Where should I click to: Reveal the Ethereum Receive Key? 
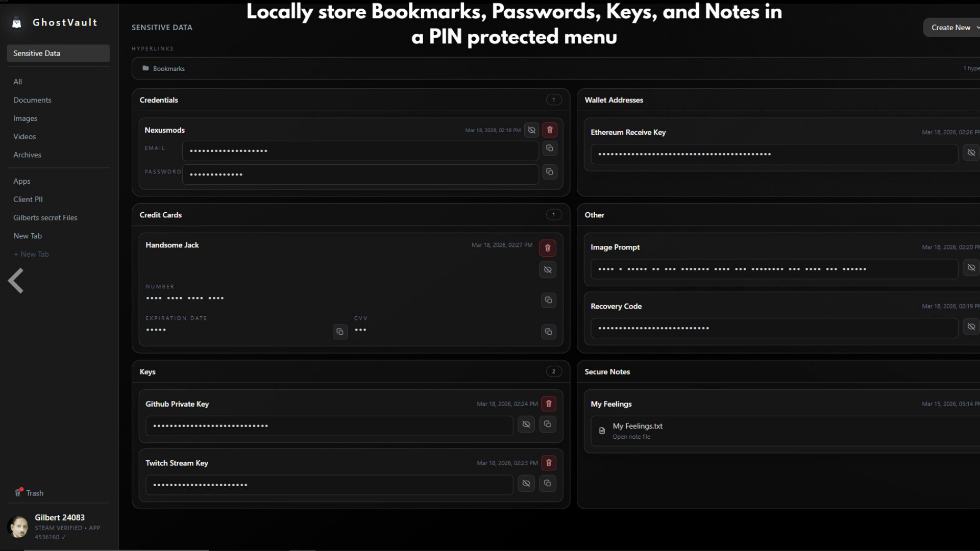tap(971, 153)
